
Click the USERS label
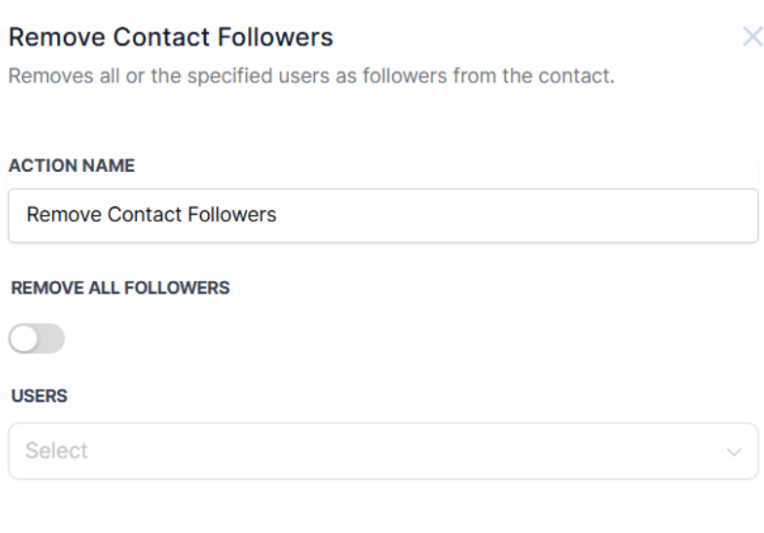[39, 396]
